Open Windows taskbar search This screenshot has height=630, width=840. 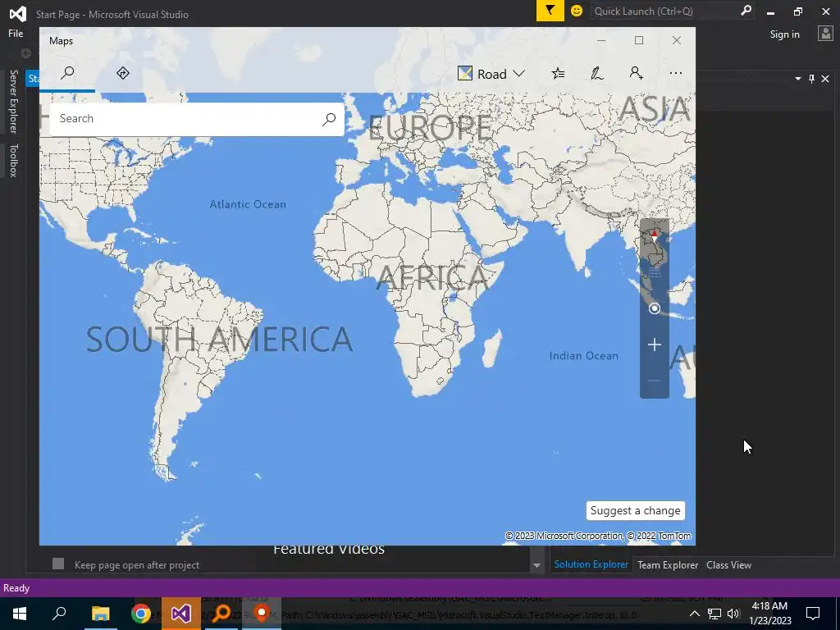(x=59, y=614)
